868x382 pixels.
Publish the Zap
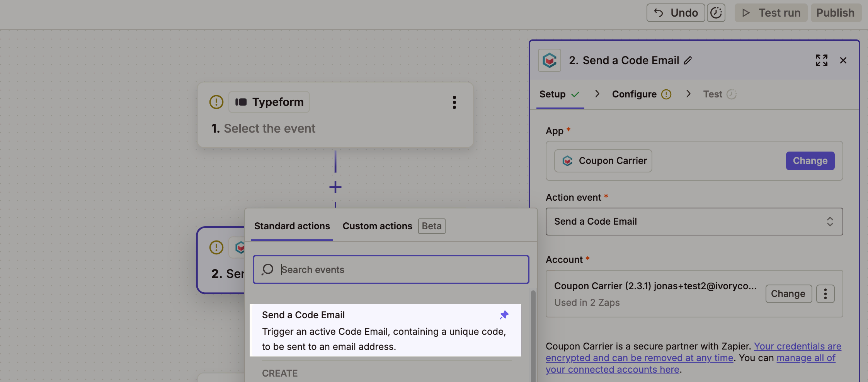[836, 13]
